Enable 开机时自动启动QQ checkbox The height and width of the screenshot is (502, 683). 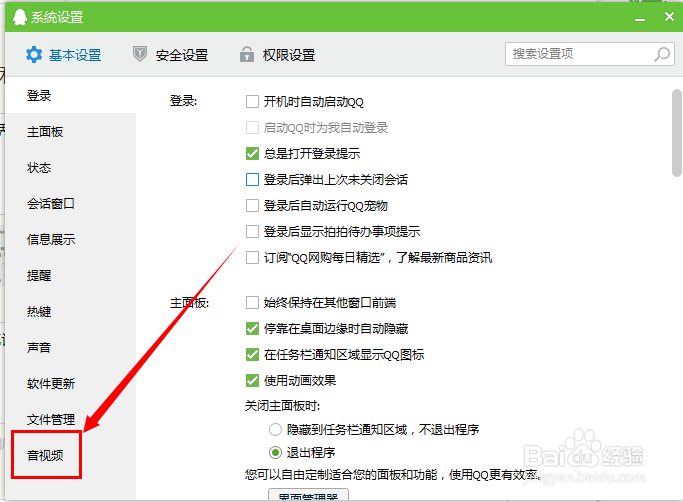[x=252, y=102]
